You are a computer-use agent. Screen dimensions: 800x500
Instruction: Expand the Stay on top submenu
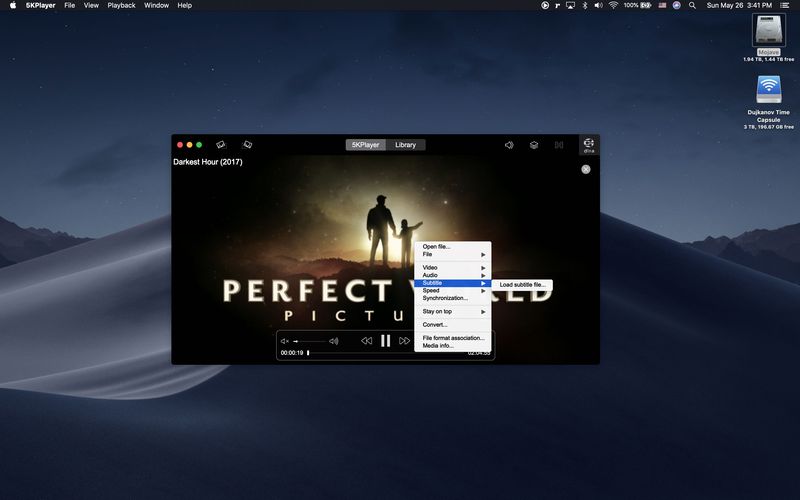tap(453, 311)
